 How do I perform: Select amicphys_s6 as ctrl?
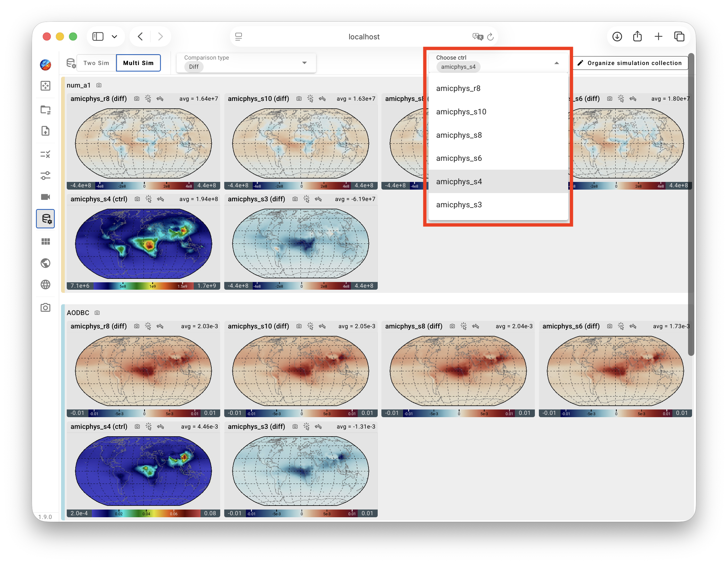[x=498, y=158]
